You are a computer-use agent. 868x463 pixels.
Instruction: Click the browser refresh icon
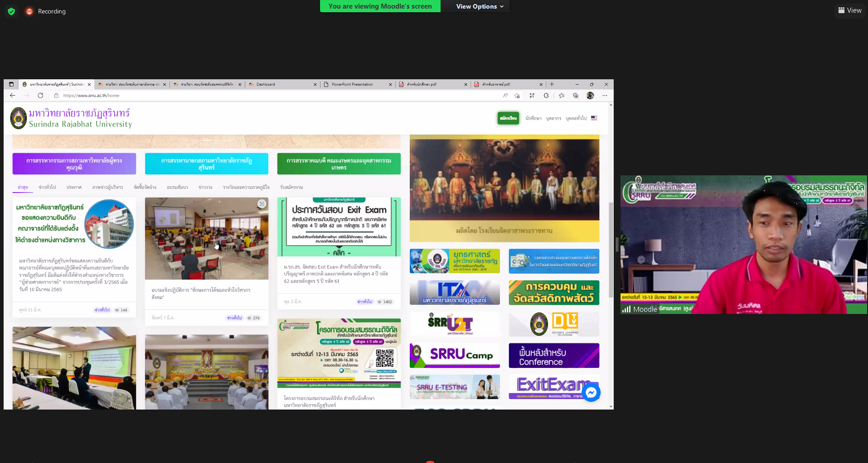coord(40,96)
